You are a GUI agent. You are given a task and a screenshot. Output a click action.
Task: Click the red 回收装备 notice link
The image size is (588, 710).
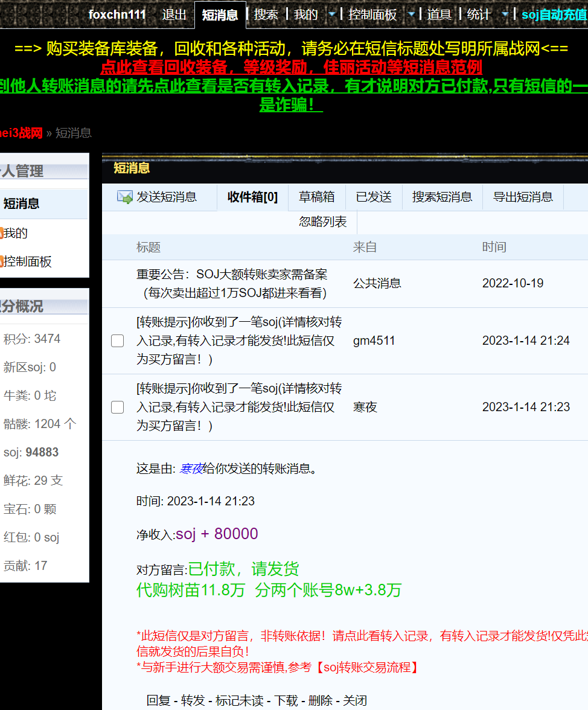click(x=291, y=66)
